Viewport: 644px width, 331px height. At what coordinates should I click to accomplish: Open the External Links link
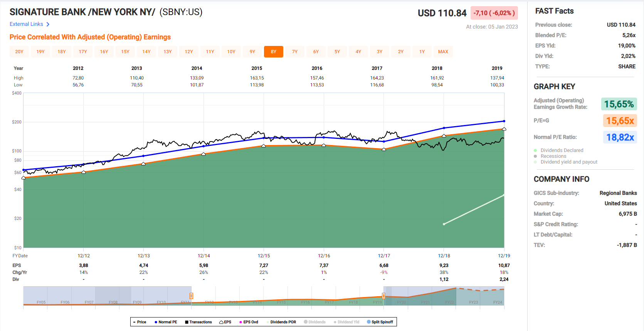[26, 24]
